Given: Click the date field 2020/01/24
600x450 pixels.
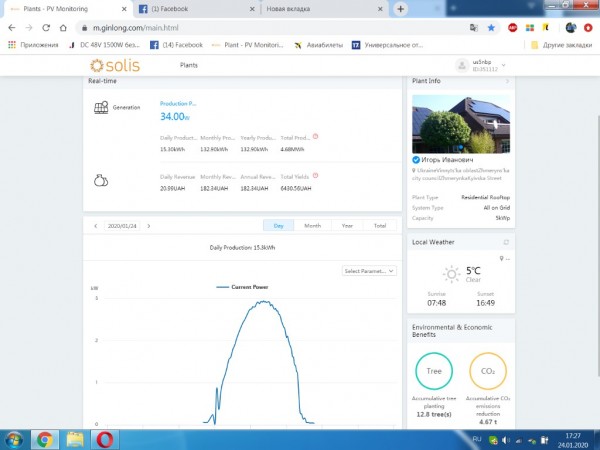Looking at the screenshot, I should 122,226.
